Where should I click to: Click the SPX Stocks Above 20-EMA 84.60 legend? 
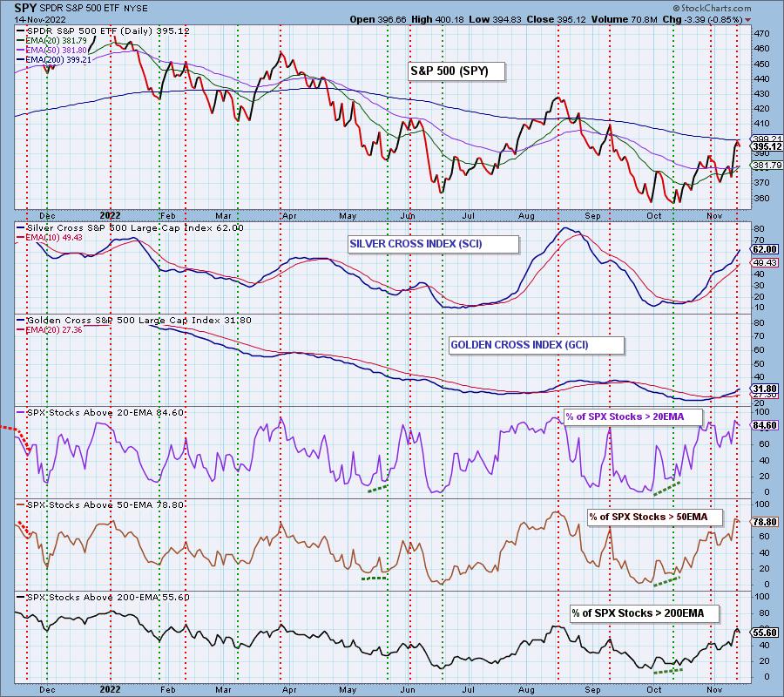100,412
